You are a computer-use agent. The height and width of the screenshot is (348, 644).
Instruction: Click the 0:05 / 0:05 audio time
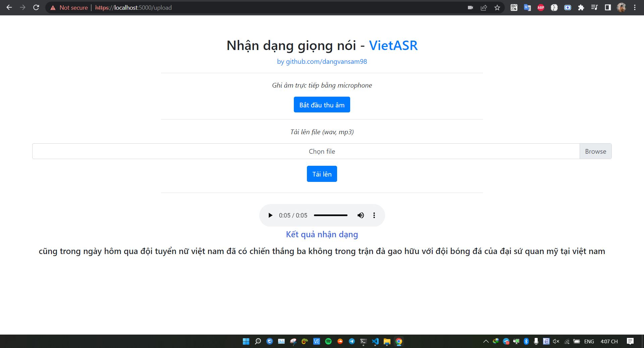(293, 215)
